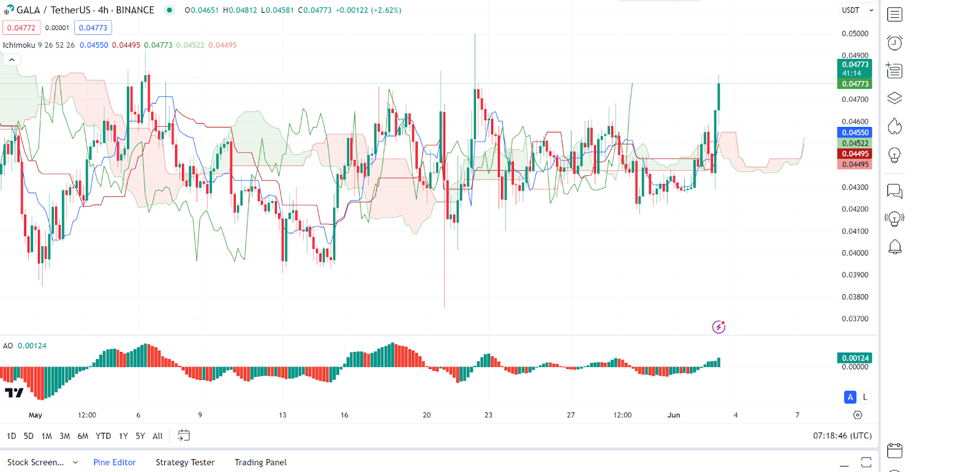Click the Go to date calendar icon

184,435
